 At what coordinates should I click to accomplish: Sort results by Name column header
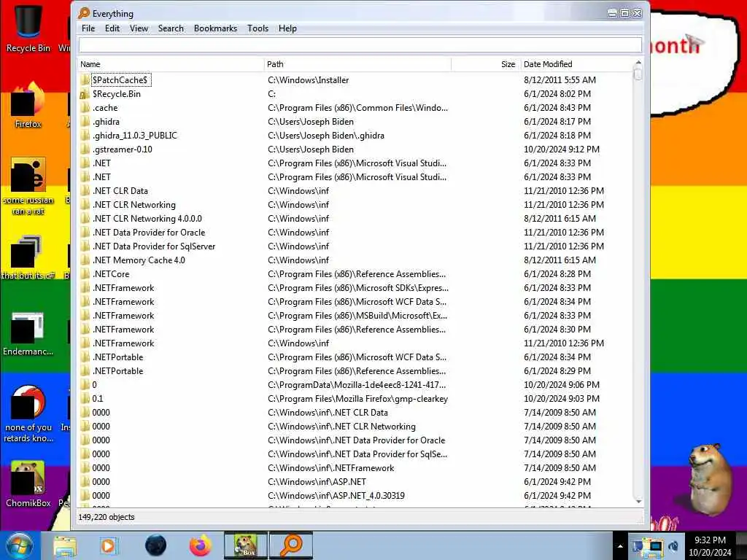click(171, 64)
